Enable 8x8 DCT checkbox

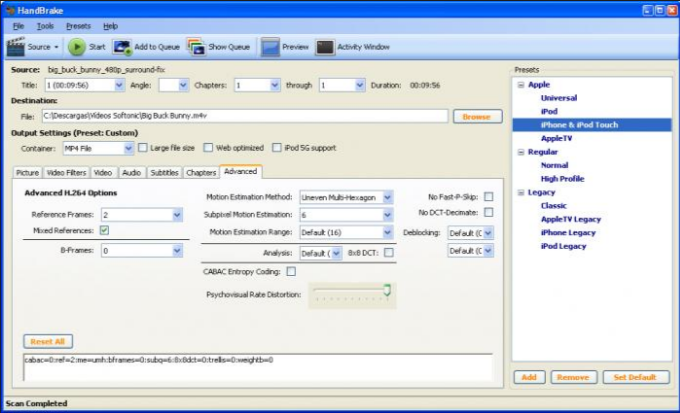[x=389, y=252]
